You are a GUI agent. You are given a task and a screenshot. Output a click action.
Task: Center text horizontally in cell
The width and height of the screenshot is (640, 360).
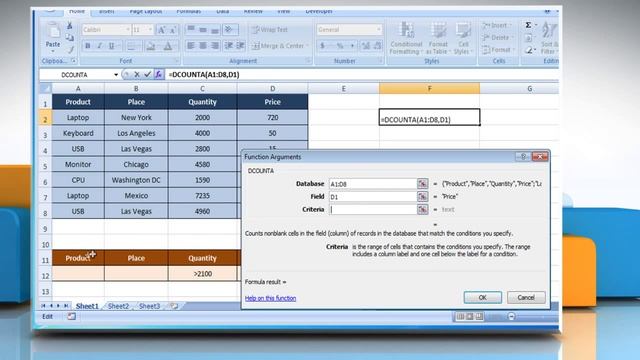[x=203, y=46]
